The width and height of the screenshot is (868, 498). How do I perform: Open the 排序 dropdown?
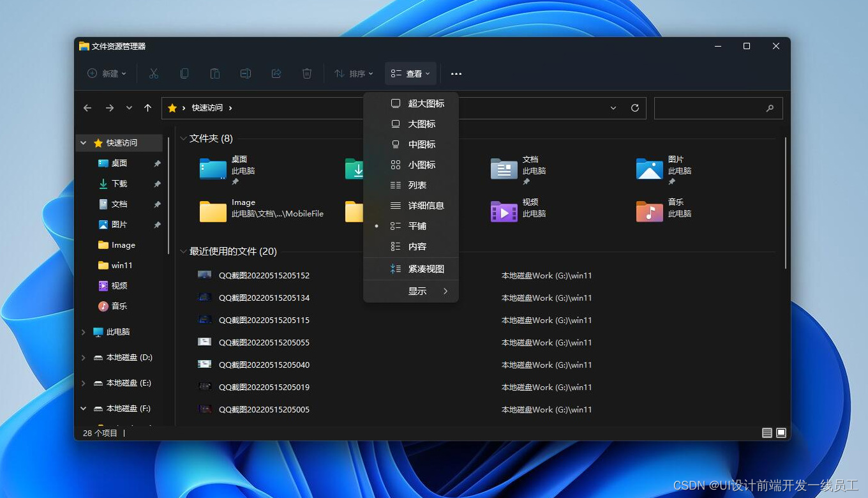coord(354,73)
